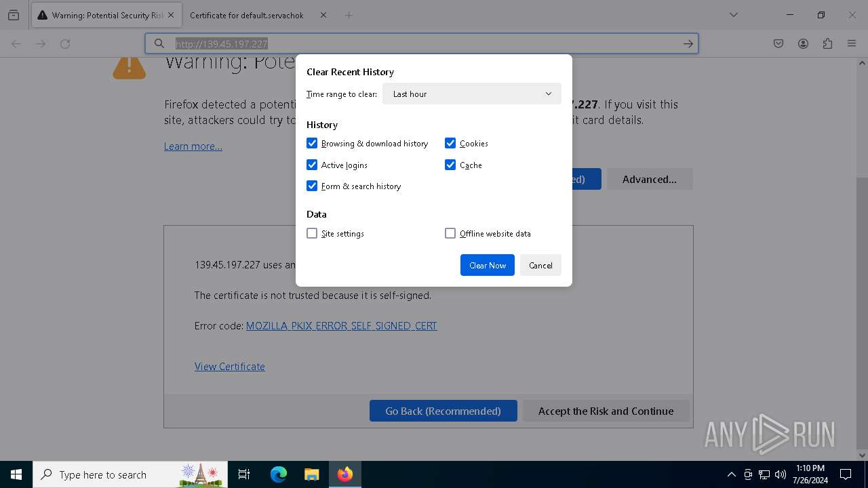The image size is (868, 488).
Task: Show hidden system tray icons
Action: pyautogui.click(x=731, y=474)
